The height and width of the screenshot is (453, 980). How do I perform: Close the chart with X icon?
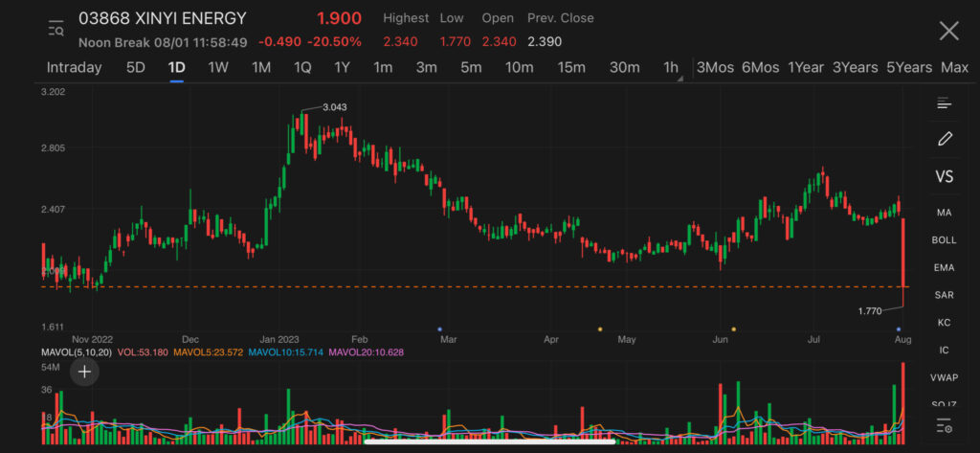[x=948, y=31]
